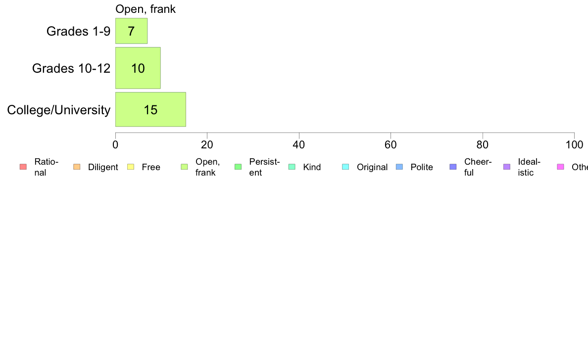Click the College/University bar showing 15

click(151, 109)
